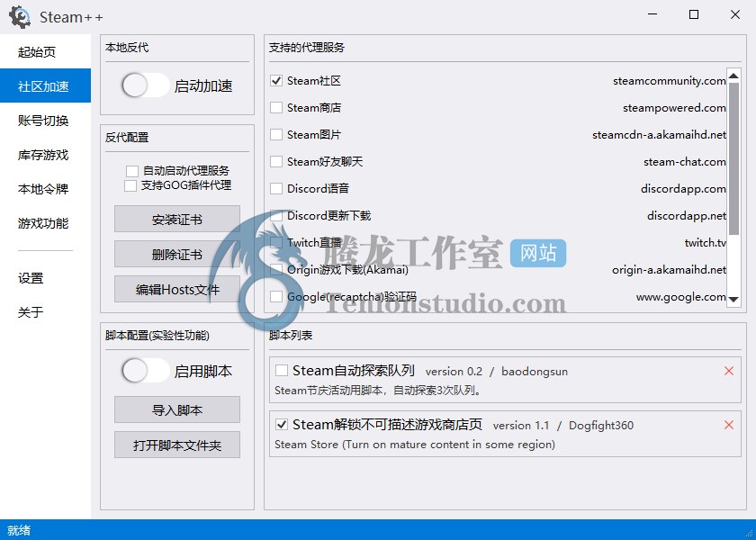Click the steam-chat.com domain text
The image size is (756, 540).
click(685, 161)
